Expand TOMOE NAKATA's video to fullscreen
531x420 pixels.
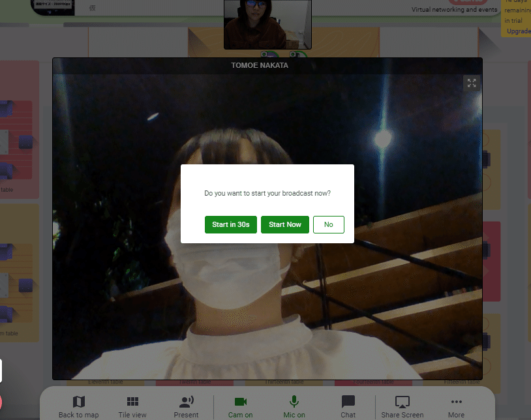coord(472,83)
